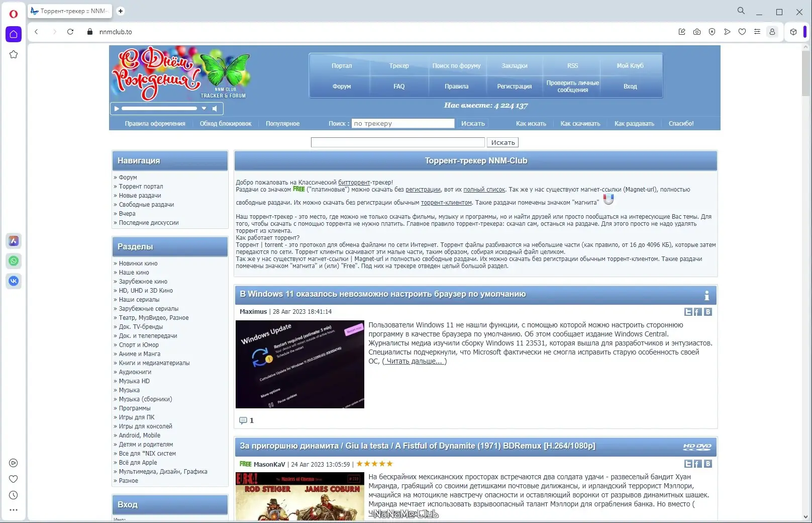Open the search scope box showing 'по трекеру'
The height and width of the screenshot is (523, 812).
tap(402, 123)
